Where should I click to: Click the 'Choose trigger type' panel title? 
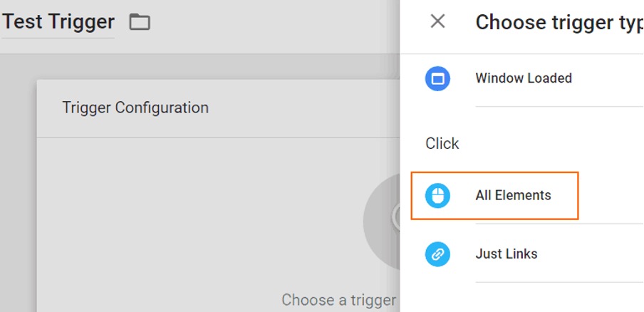[x=559, y=22]
